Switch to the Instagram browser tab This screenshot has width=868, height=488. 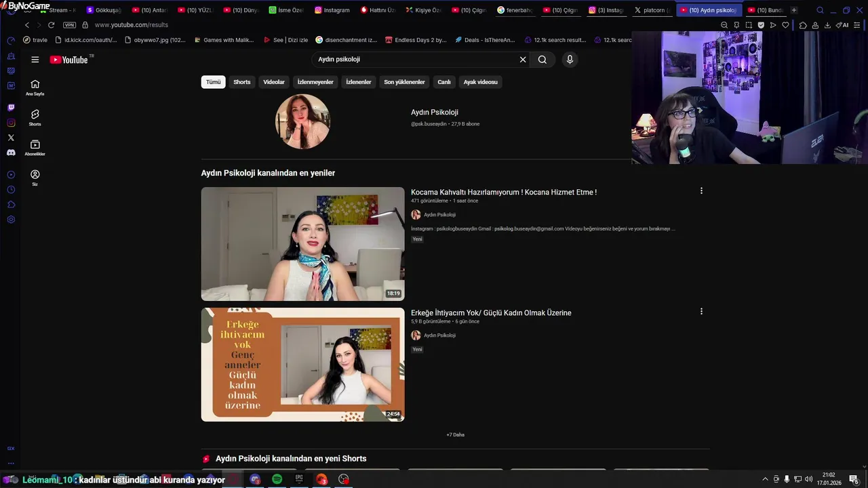click(332, 10)
